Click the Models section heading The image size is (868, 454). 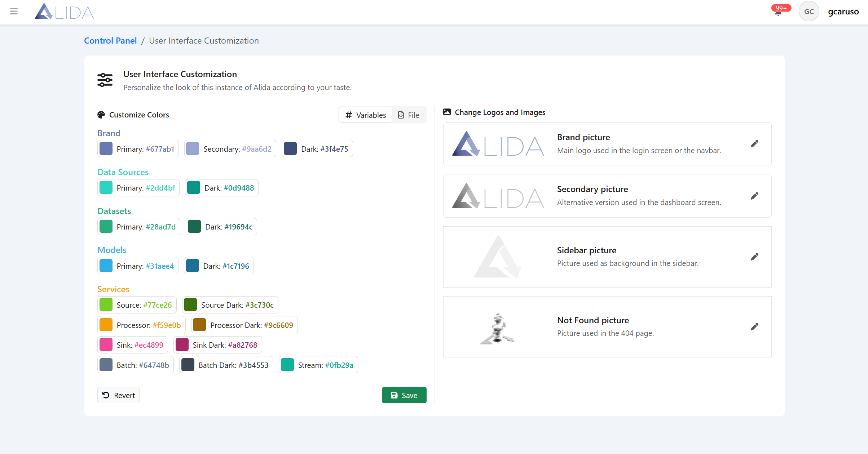pos(112,250)
